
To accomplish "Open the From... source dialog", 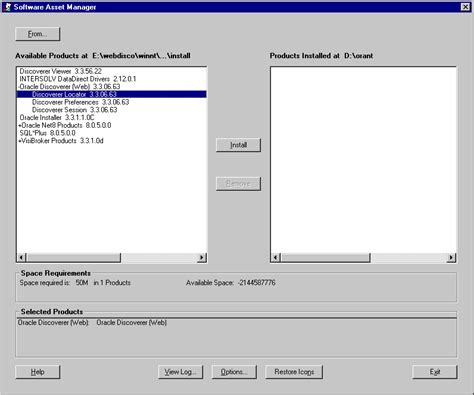I will pos(38,34).
